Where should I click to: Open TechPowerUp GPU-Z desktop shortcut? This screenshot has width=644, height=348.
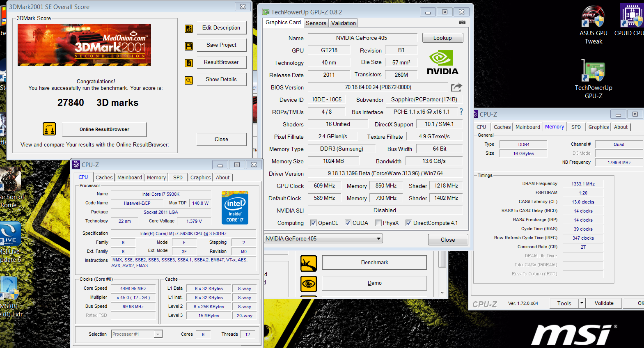pyautogui.click(x=594, y=79)
